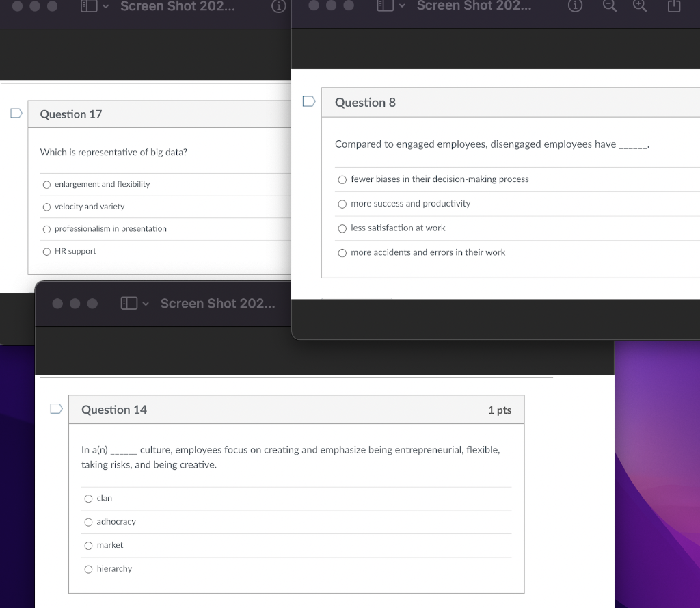Viewport: 700px width, 608px height.
Task: Zoom out in the Question 8 Preview window
Action: click(609, 5)
